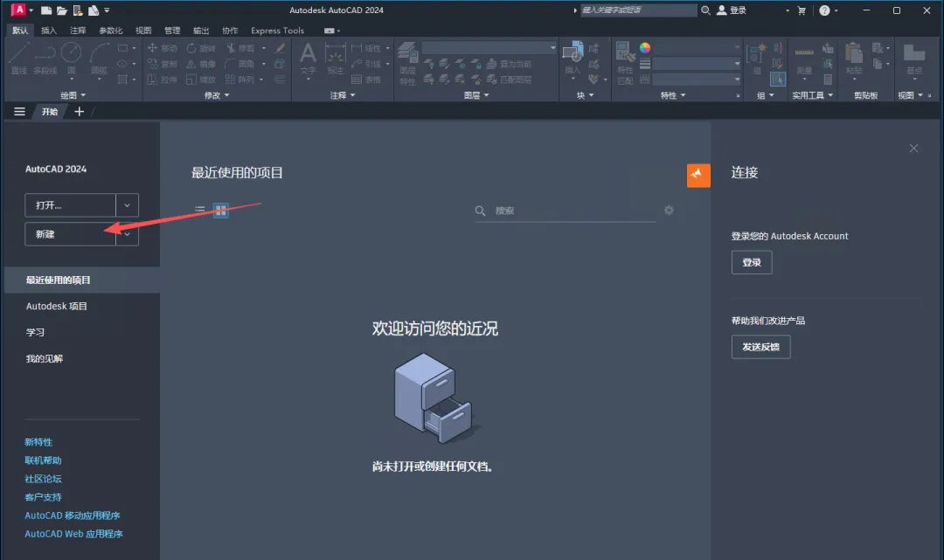Expand the 绘图 panel
The height and width of the screenshot is (560, 944).
(73, 95)
